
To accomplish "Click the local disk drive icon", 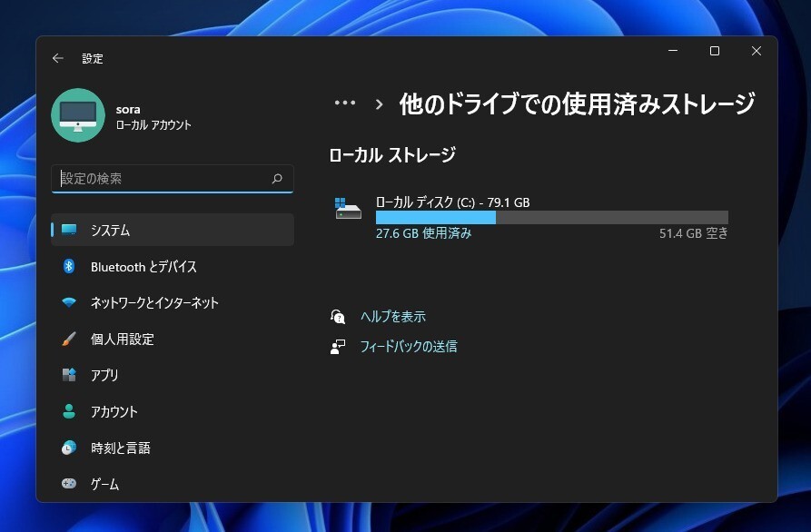I will tap(348, 209).
